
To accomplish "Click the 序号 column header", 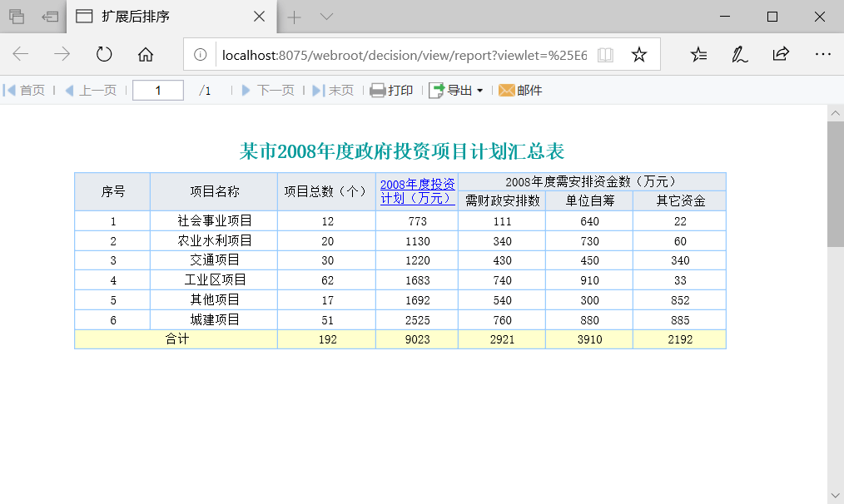I will click(112, 191).
